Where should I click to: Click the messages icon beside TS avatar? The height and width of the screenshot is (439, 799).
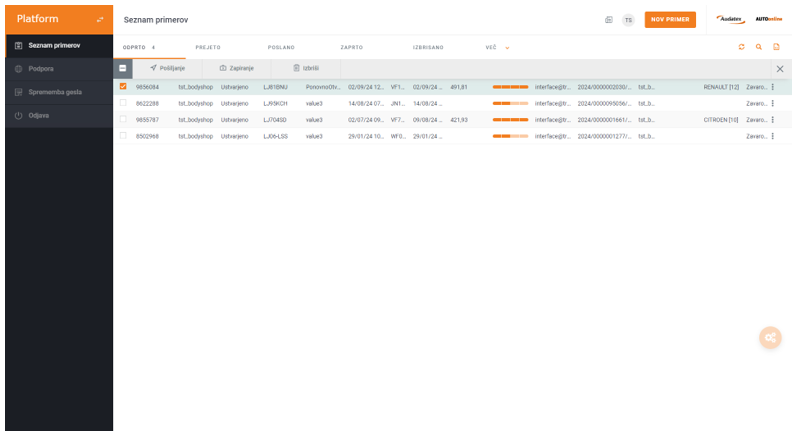coord(609,20)
